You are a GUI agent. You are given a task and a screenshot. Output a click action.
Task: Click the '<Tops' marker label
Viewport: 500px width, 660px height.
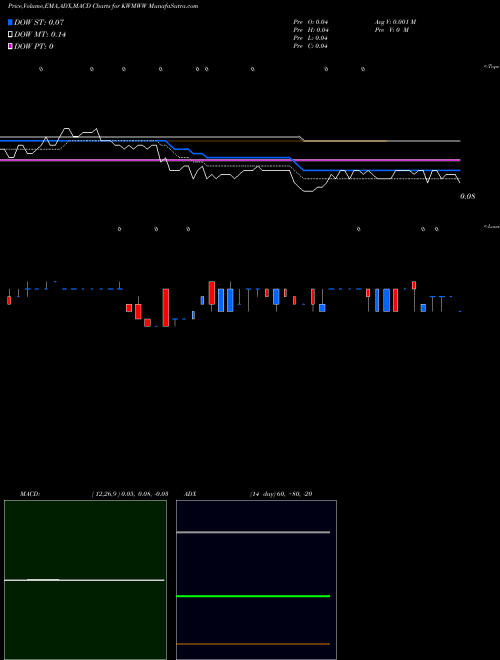(x=491, y=67)
